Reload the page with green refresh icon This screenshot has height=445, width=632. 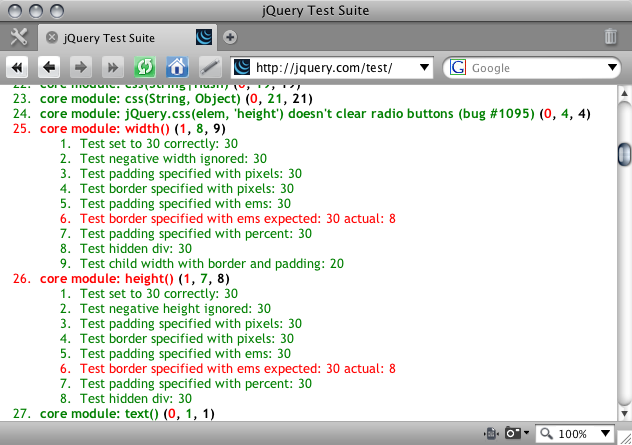146,68
